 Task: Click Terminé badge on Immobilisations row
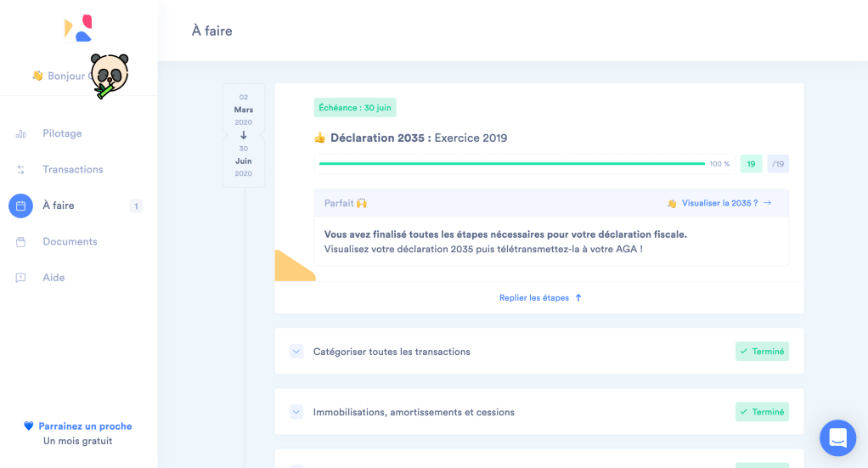point(762,412)
